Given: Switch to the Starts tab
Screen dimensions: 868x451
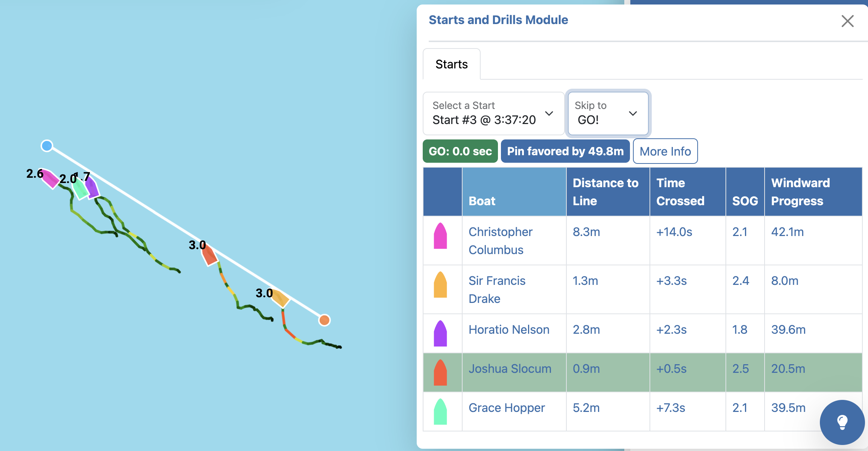Looking at the screenshot, I should click(452, 64).
